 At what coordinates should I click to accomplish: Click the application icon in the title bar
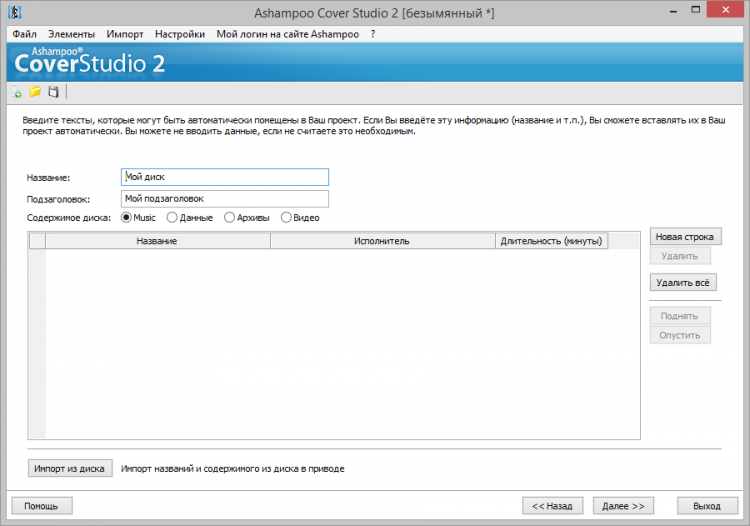15,12
